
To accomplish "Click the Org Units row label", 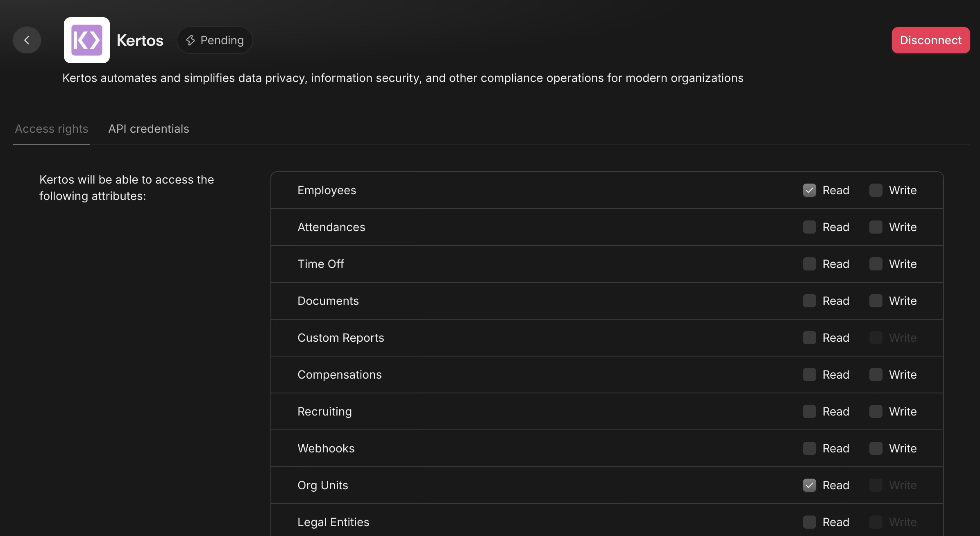I will [x=323, y=485].
